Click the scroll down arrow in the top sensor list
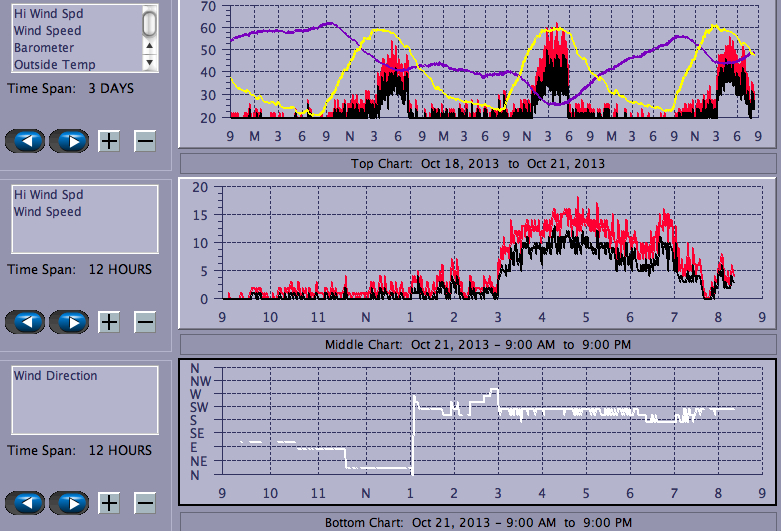This screenshot has height=531, width=781. tap(149, 62)
